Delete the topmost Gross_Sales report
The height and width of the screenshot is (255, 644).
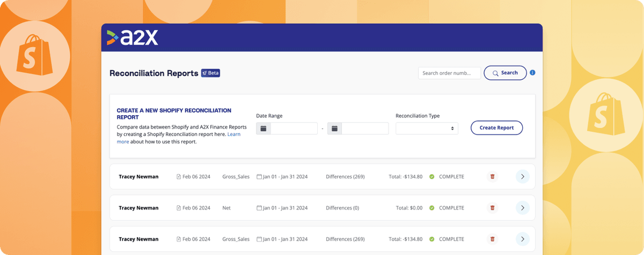click(492, 177)
